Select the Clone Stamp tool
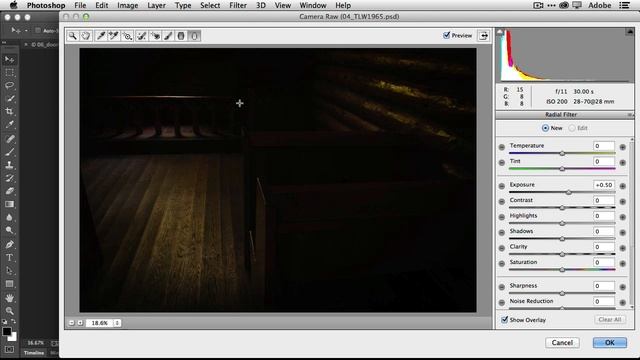The width and height of the screenshot is (640, 360). click(x=9, y=165)
